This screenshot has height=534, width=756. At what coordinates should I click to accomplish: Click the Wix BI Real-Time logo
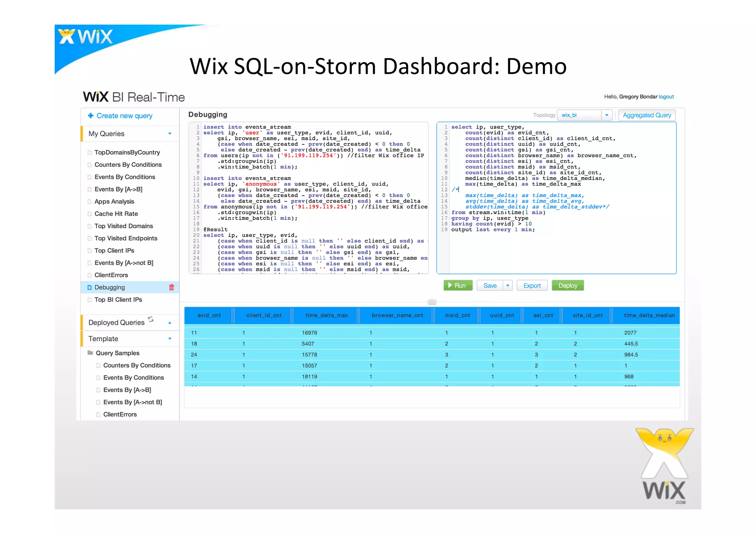pos(134,97)
